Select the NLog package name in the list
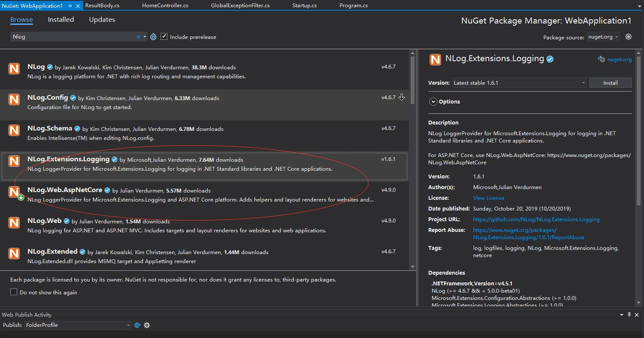This screenshot has width=644, height=338. (36, 67)
